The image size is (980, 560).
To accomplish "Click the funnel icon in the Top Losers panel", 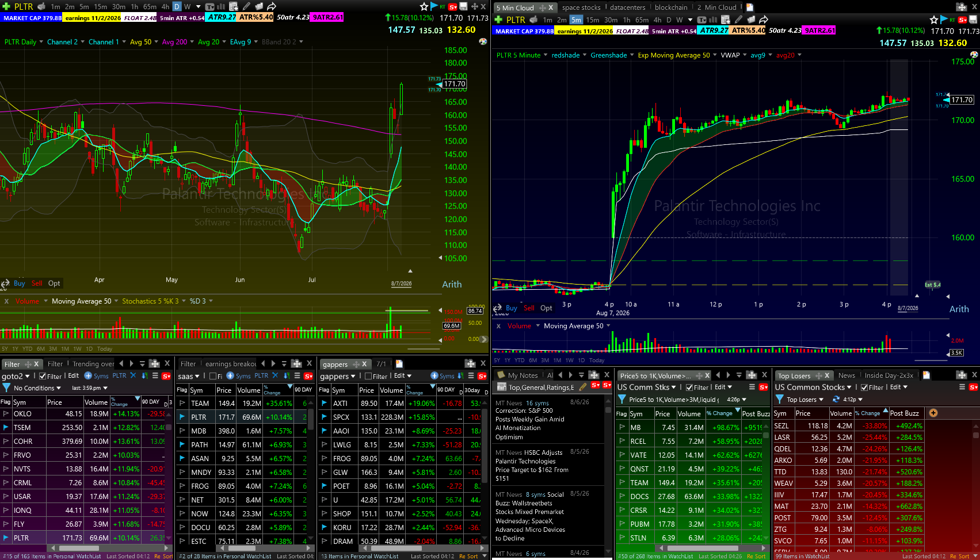I will pyautogui.click(x=780, y=399).
